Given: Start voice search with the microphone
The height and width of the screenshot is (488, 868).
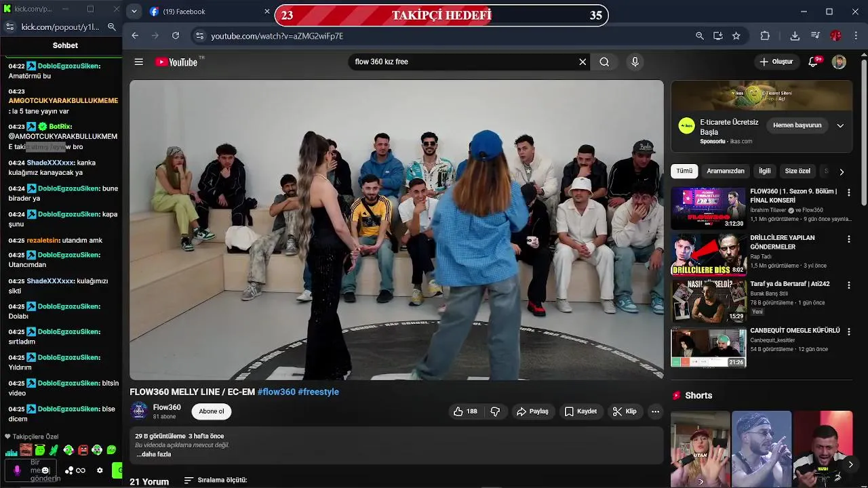Looking at the screenshot, I should coord(635,62).
